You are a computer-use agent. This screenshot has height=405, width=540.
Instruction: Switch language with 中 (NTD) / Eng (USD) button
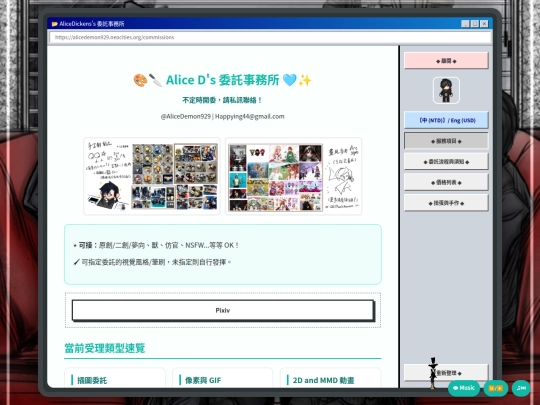(x=446, y=120)
